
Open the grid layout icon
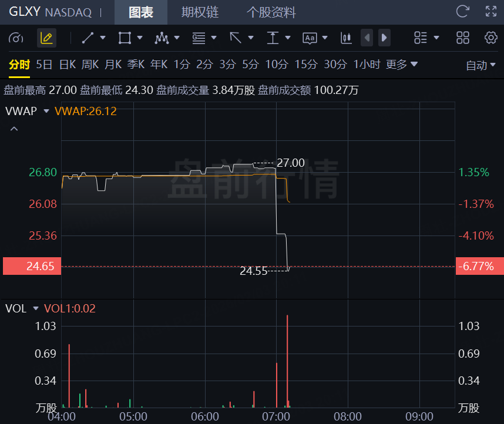[x=463, y=38]
